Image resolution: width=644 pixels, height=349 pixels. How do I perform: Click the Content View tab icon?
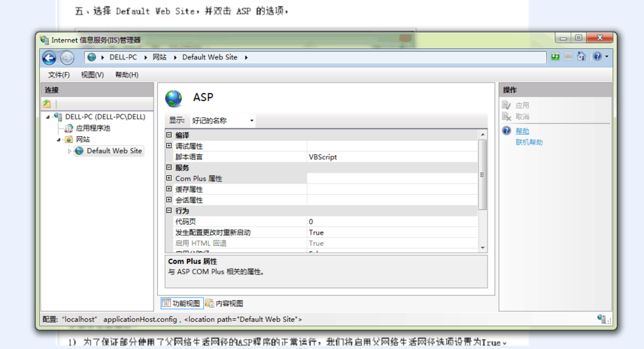pyautogui.click(x=210, y=303)
